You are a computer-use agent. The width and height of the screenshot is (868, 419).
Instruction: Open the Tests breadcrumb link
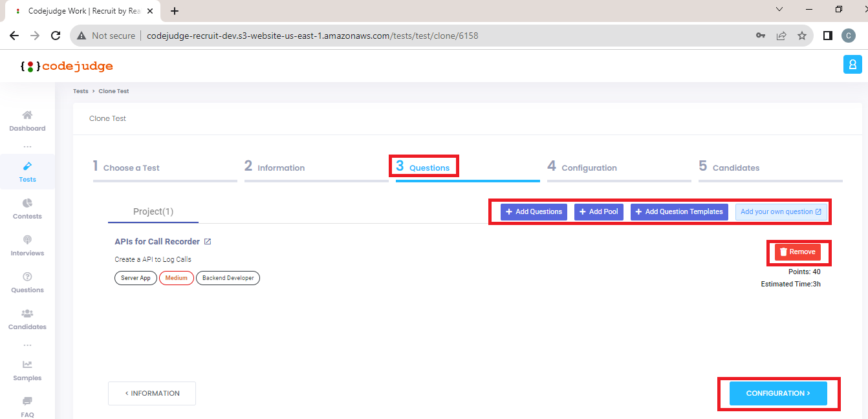[x=80, y=91]
